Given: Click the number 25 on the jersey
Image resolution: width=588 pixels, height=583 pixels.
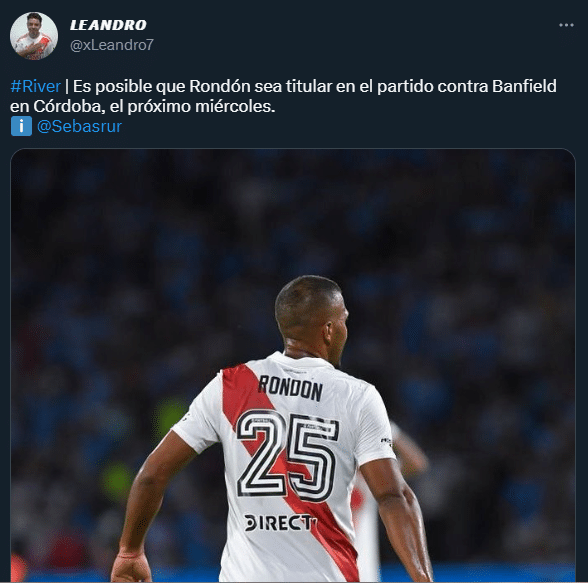Looking at the screenshot, I should (288, 455).
